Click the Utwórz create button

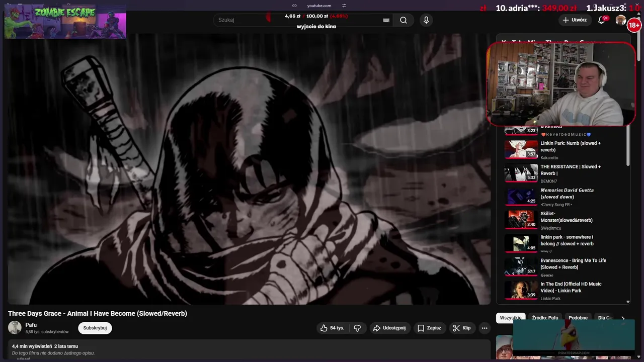(575, 20)
